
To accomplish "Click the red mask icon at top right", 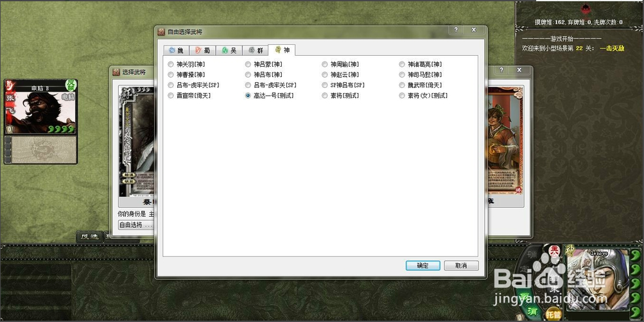I will click(586, 8).
